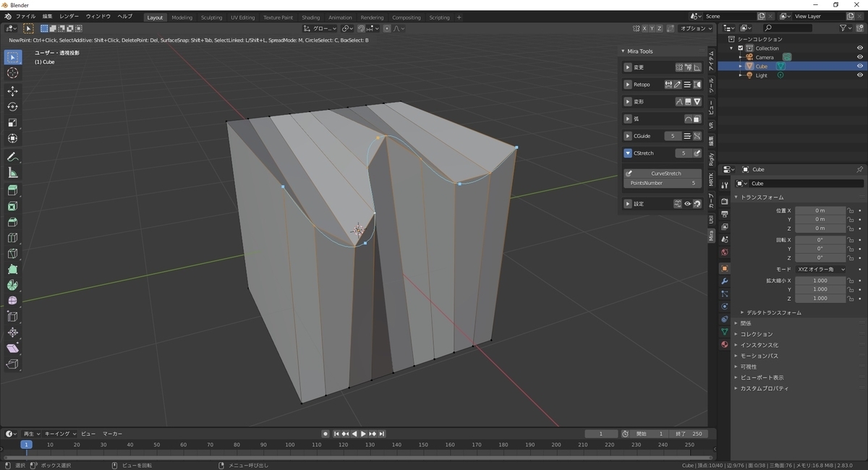Viewport: 868px width, 470px height.
Task: Toggle lock for Location X
Action: point(851,210)
